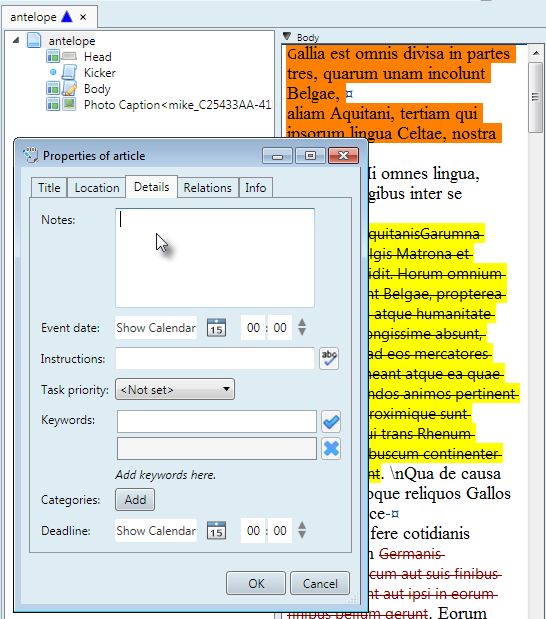546x619 pixels.
Task: Collapse the antelope tree node
Action: click(16, 40)
